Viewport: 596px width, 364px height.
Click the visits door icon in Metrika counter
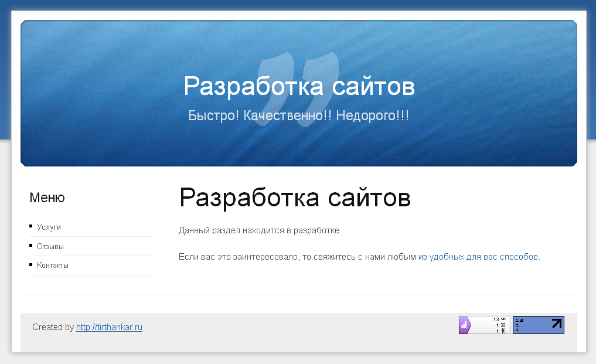(503, 325)
